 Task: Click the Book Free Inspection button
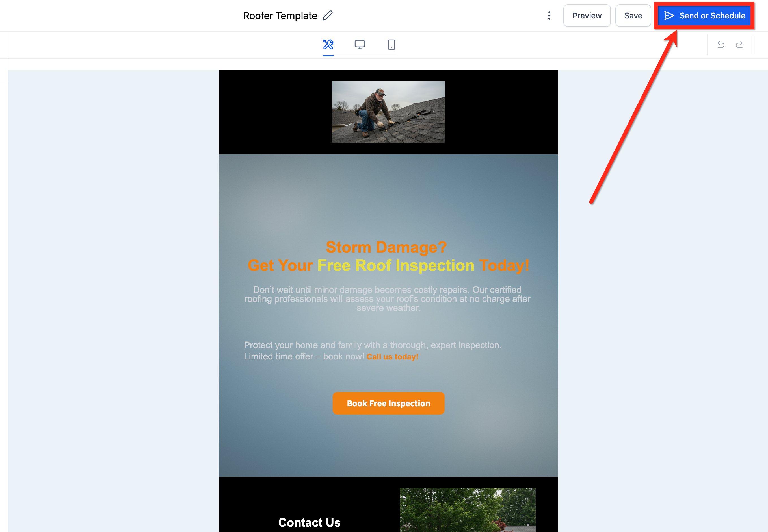(x=388, y=403)
